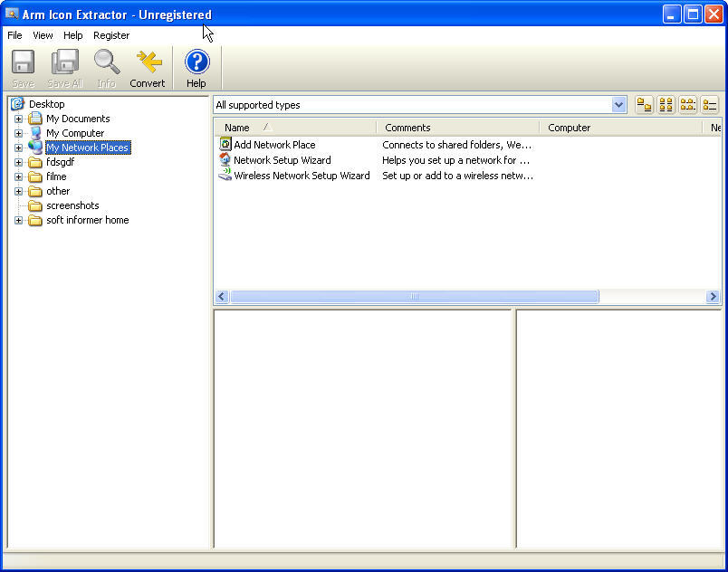Maximize the Arm Icon Extractor window
Screen dimensions: 728x572
click(x=693, y=14)
